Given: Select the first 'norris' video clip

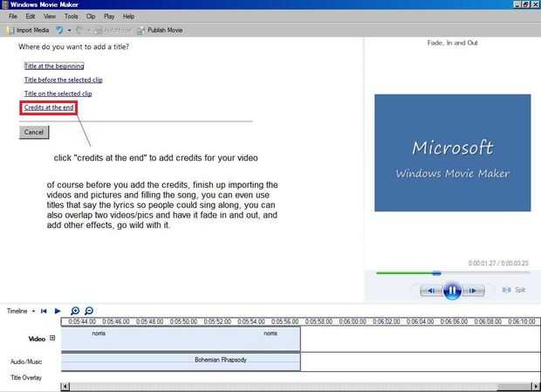Looking at the screenshot, I should (x=99, y=334).
